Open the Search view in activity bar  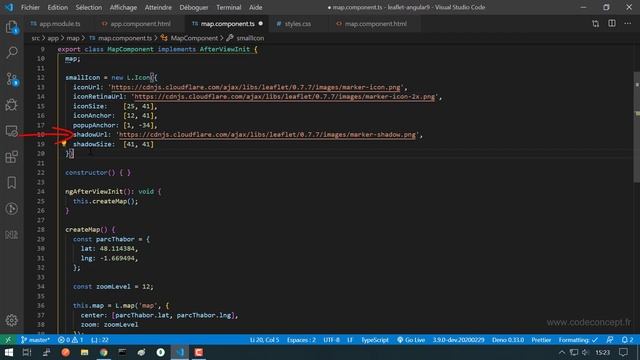[11, 52]
